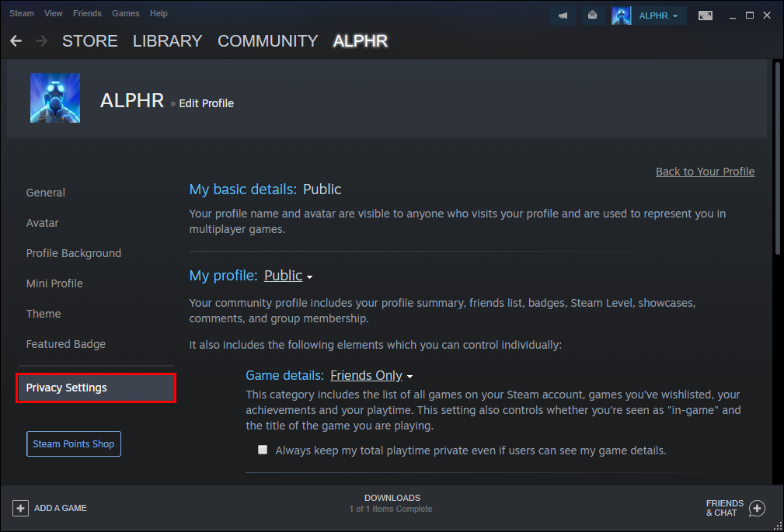Click the Edit Profile breadcrumb text

click(207, 103)
